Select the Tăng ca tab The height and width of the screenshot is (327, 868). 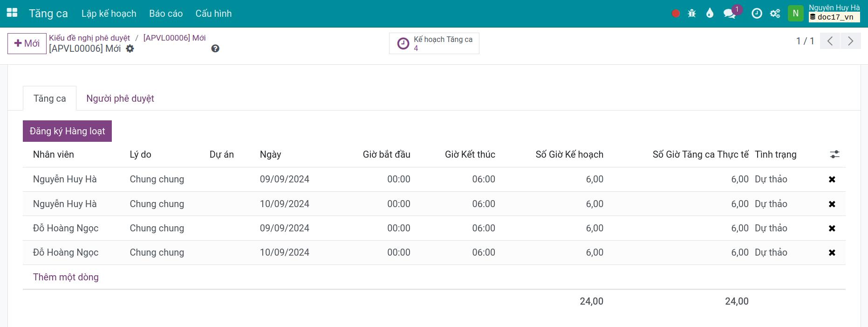pyautogui.click(x=50, y=98)
